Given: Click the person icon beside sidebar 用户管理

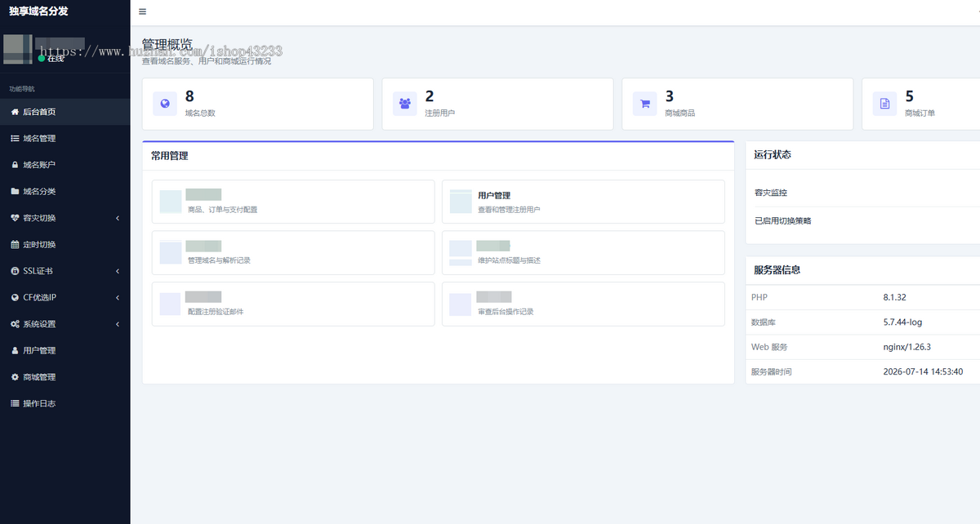Looking at the screenshot, I should tap(15, 351).
